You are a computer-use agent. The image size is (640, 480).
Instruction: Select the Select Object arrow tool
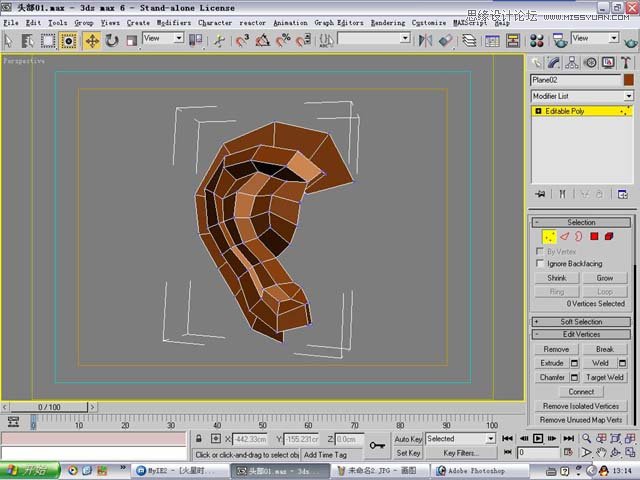coord(8,41)
